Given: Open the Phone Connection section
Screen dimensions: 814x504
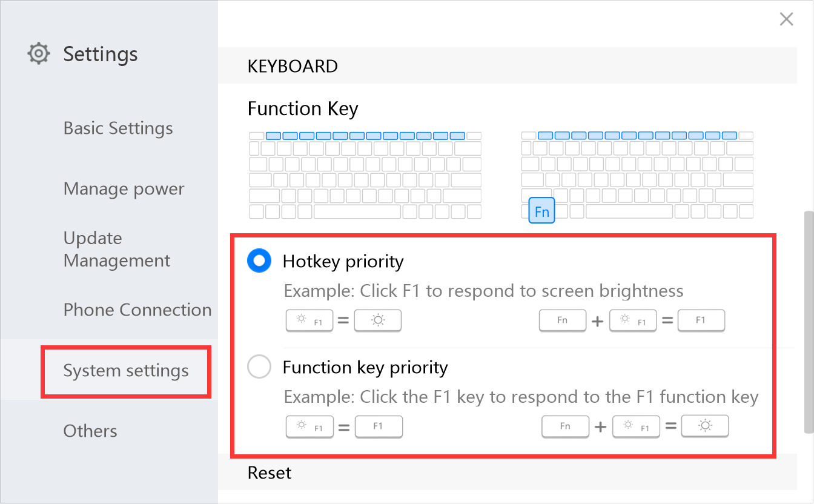Looking at the screenshot, I should [x=137, y=310].
